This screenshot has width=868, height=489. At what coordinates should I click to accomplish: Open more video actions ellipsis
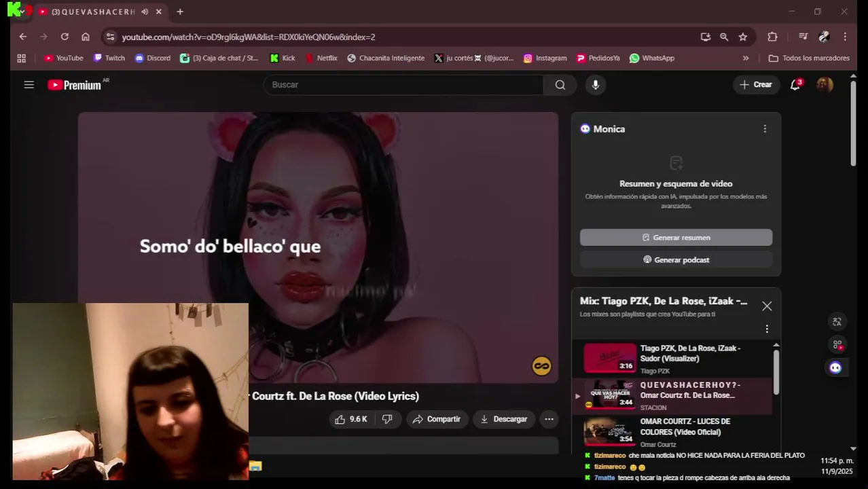(549, 420)
